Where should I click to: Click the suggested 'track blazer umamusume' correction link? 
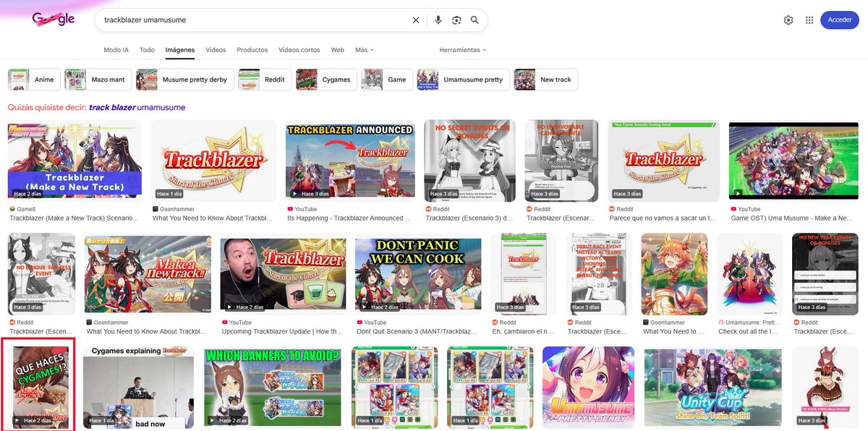(137, 107)
